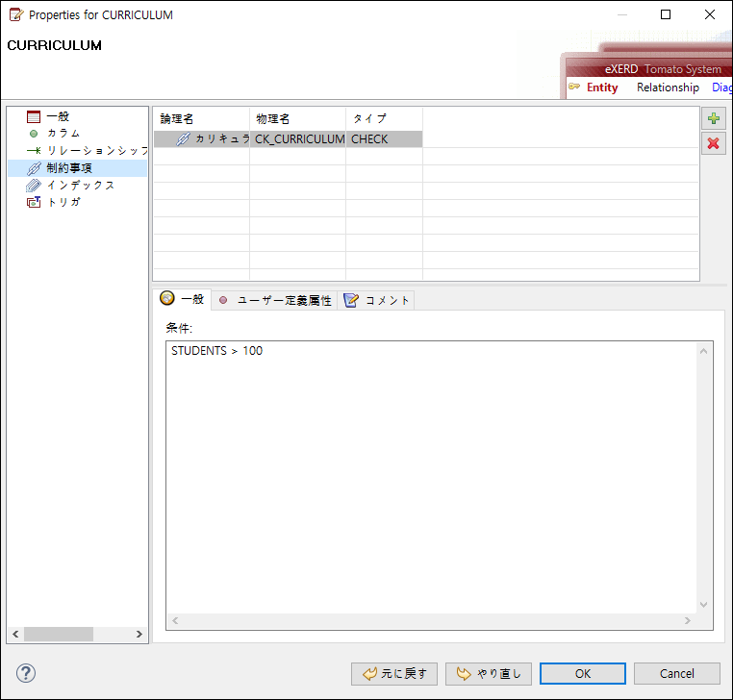The width and height of the screenshot is (733, 700).
Task: Click the Properties window title icon
Action: [16, 15]
